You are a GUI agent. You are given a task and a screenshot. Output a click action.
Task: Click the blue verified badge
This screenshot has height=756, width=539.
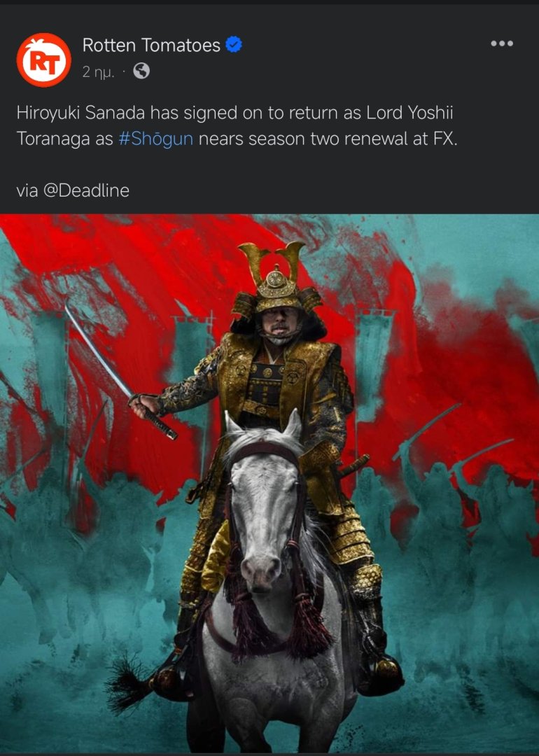234,44
